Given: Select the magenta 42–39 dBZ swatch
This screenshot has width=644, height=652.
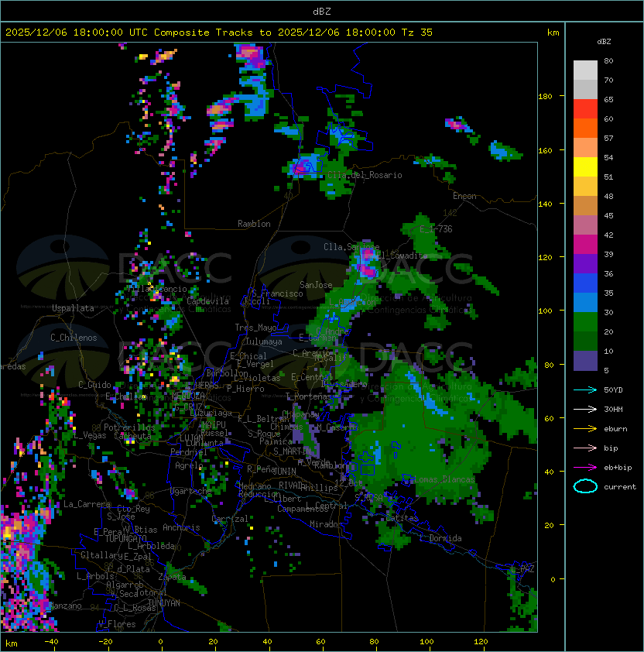Looking at the screenshot, I should [x=585, y=244].
